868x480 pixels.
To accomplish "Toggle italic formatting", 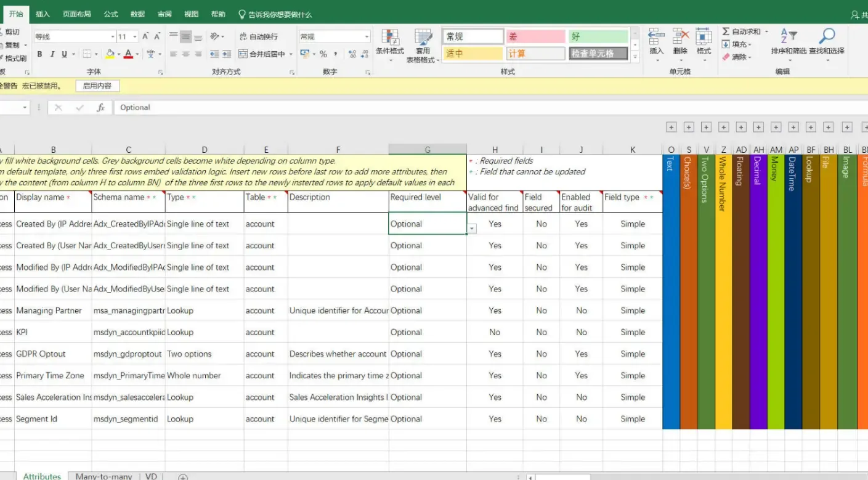I will [x=51, y=55].
